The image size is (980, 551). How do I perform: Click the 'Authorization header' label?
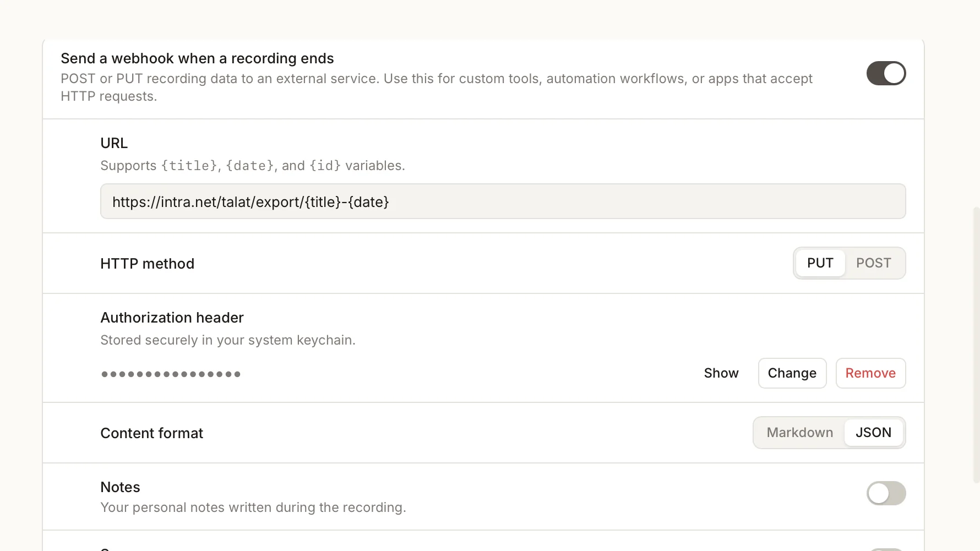(172, 318)
